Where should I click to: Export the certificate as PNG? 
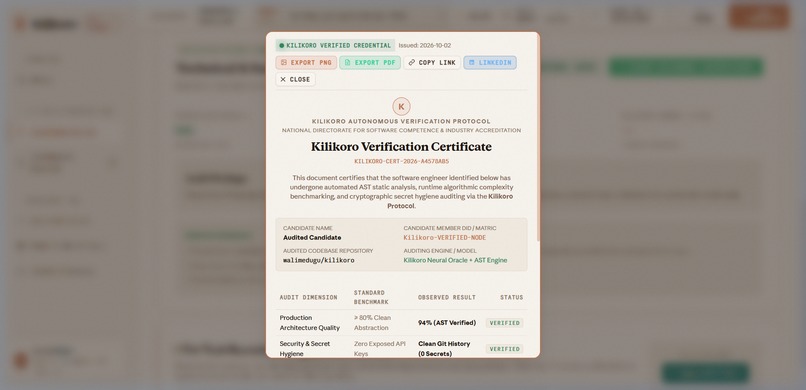point(306,63)
